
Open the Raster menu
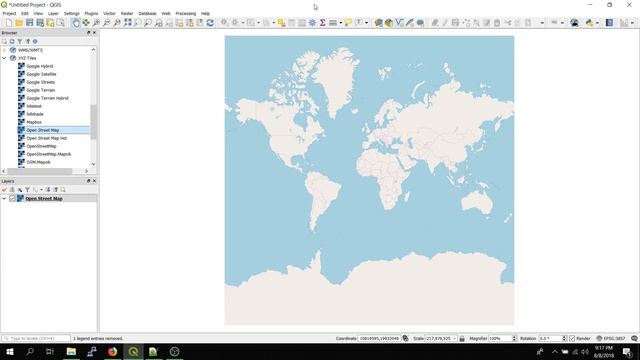127,13
